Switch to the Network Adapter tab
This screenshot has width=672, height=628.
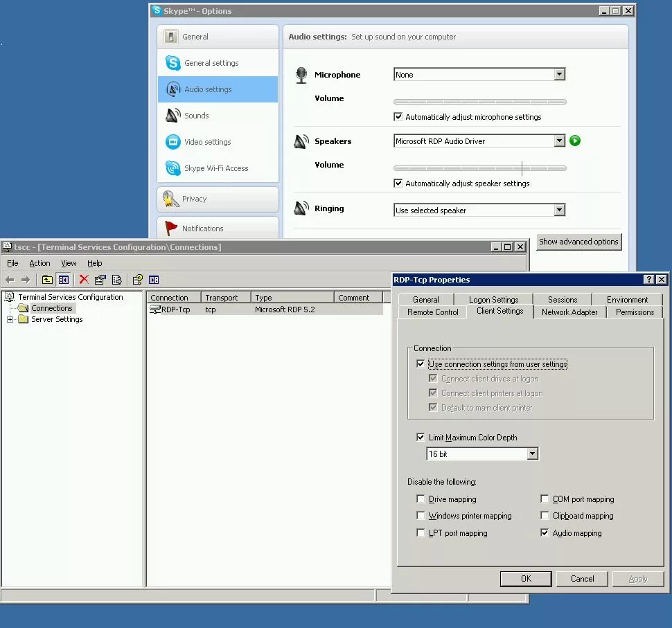point(569,312)
